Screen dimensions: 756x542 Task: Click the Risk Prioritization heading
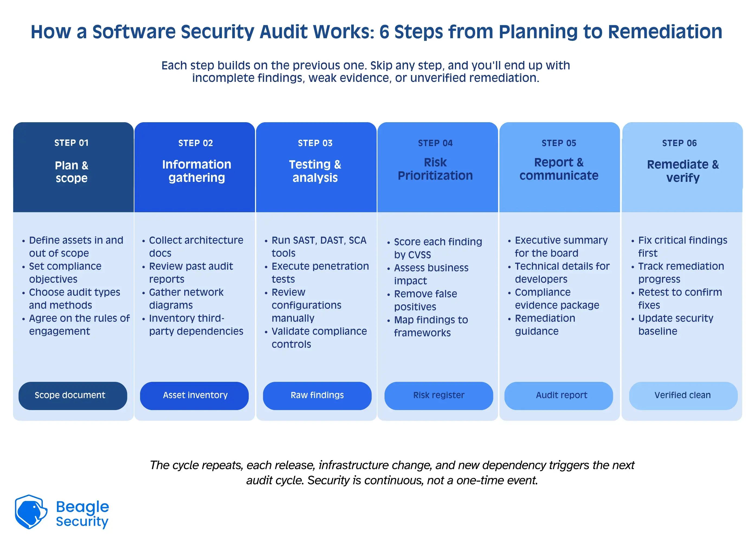point(435,169)
